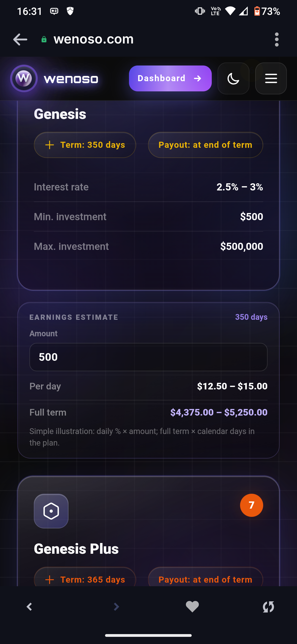Tap the orange number 7 badge
Viewport: 297px width, 644px height.
point(251,505)
